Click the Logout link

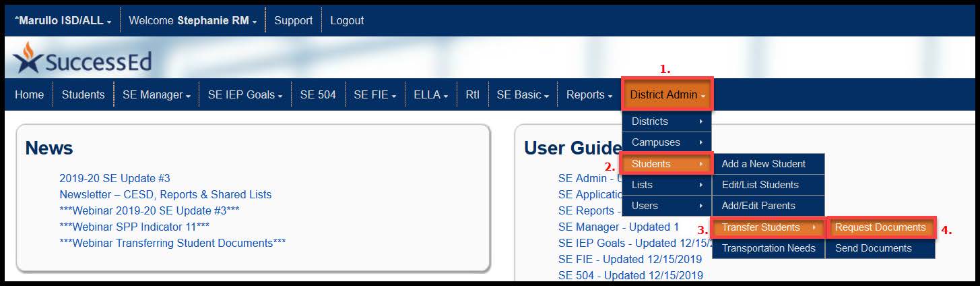coord(347,21)
